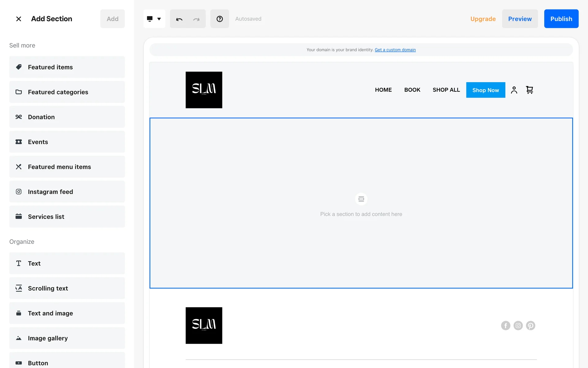
Task: Click the Get a custom domain link
Action: (x=395, y=50)
